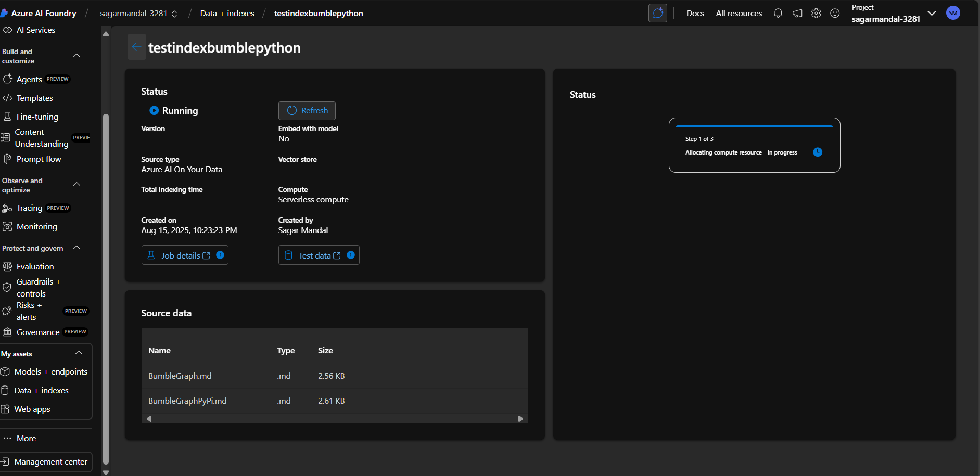Collapse the Observe and optimize section

77,184
